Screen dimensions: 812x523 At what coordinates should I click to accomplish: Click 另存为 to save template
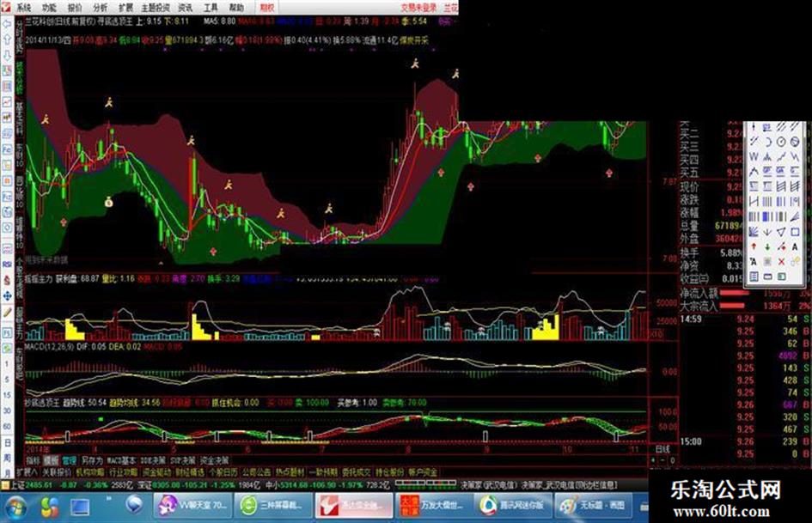click(92, 460)
